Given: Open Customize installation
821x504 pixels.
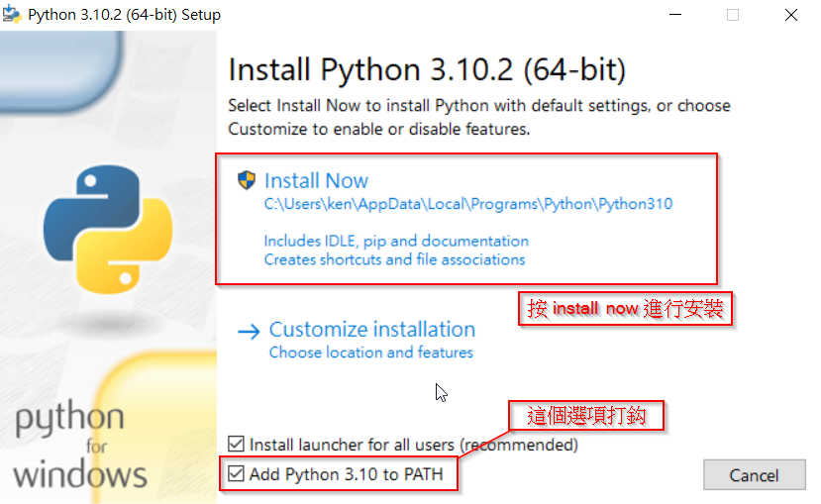Looking at the screenshot, I should [x=371, y=330].
